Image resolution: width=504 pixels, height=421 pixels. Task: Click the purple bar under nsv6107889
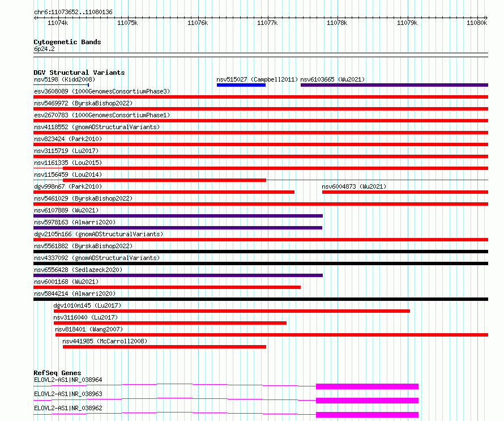point(178,216)
